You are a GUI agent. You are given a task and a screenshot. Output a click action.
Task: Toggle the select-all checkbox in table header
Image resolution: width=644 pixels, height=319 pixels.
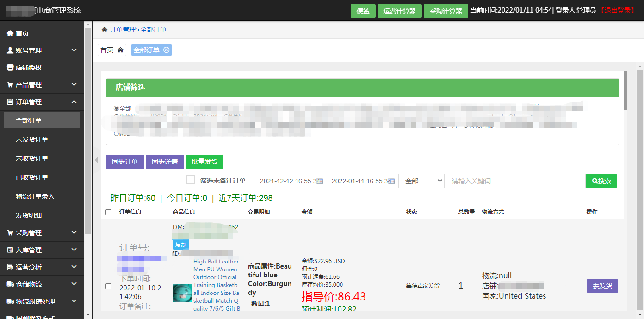[109, 212]
